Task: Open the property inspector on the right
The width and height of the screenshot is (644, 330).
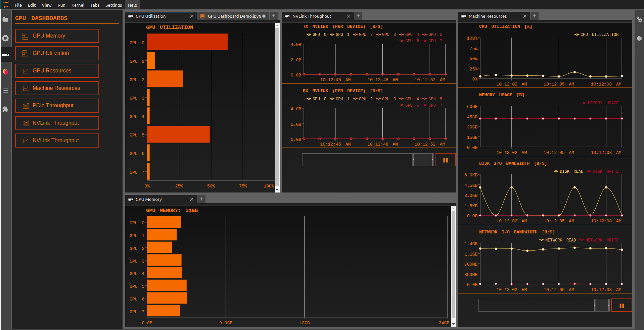Action: point(639,20)
